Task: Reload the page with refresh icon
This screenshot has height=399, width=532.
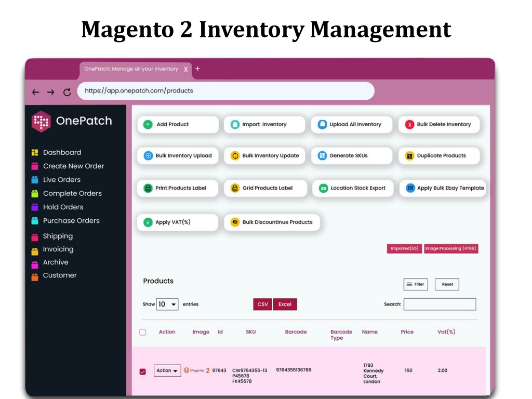Action: click(x=67, y=92)
